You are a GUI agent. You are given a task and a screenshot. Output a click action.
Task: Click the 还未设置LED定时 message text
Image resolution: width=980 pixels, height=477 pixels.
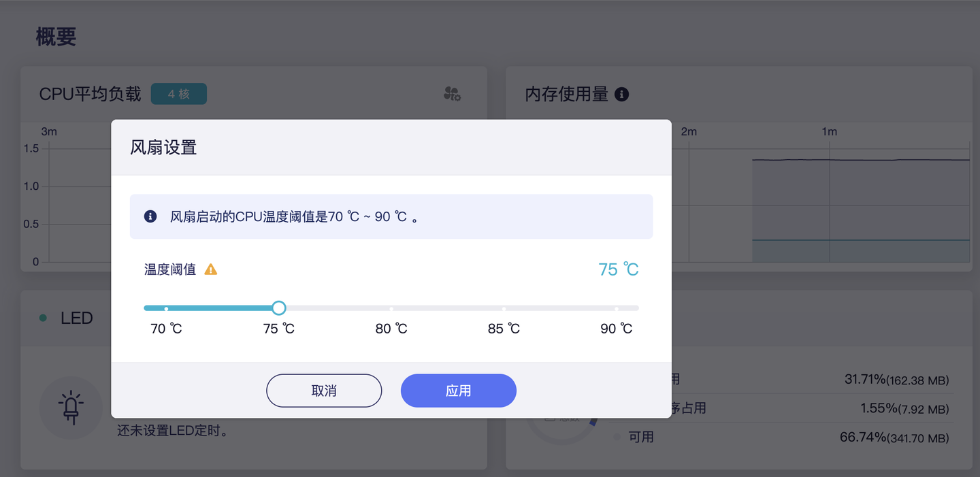coord(171,431)
